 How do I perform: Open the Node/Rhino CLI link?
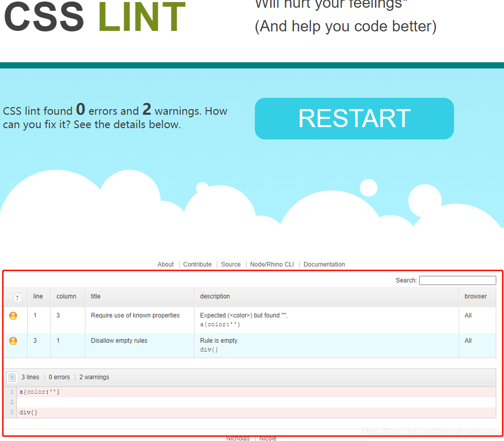tap(272, 264)
